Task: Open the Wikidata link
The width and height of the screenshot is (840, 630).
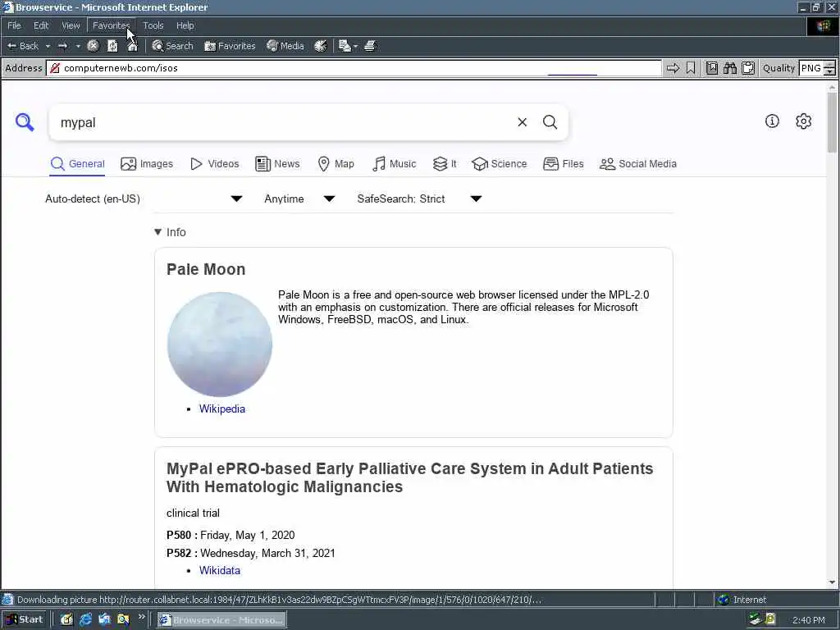Action: 220,571
